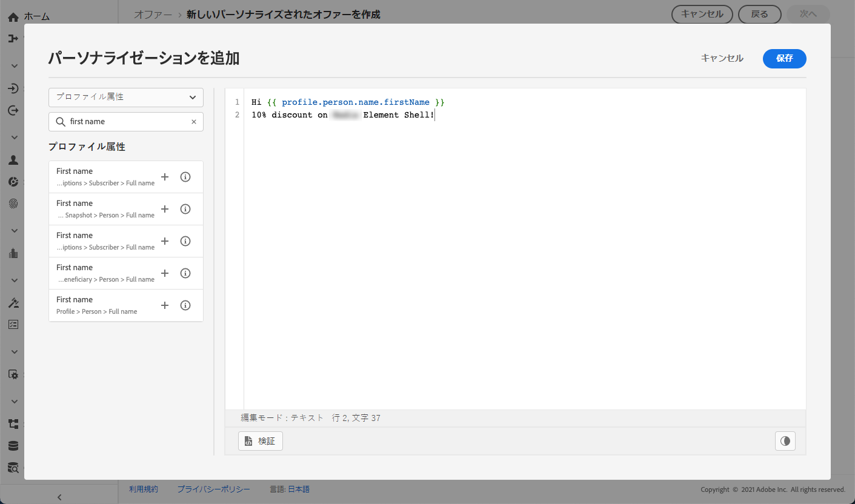The image size is (855, 504).
Task: Collapse the sidebar section chevron above gear icon
Action: pyautogui.click(x=15, y=351)
